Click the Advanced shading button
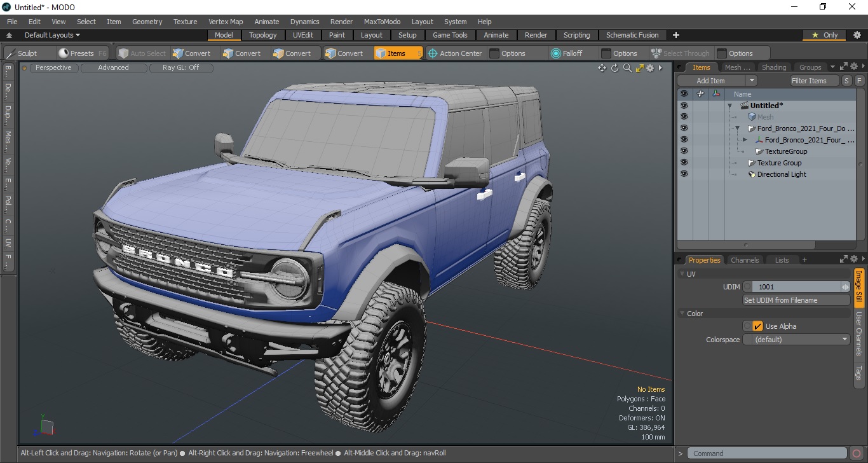 tap(113, 67)
